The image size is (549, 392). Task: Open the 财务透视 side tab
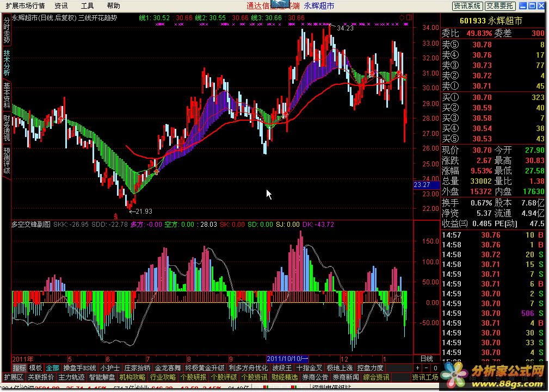tap(7, 127)
